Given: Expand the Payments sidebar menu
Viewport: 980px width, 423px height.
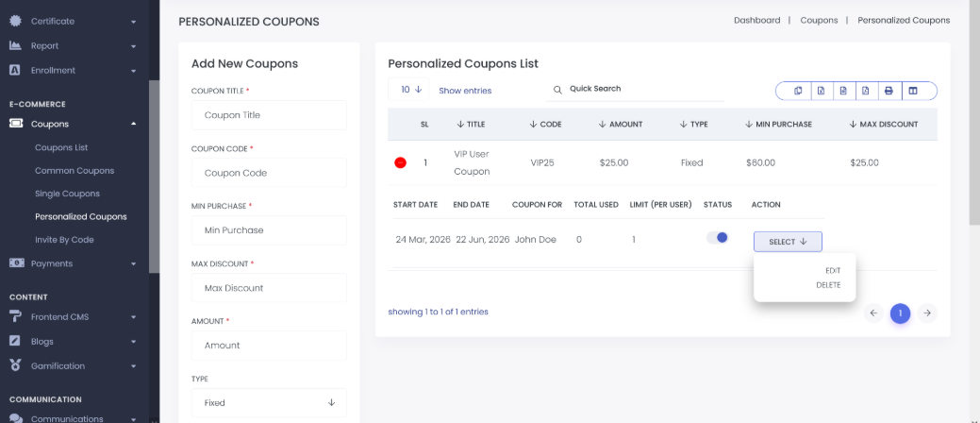Looking at the screenshot, I should pos(74,263).
